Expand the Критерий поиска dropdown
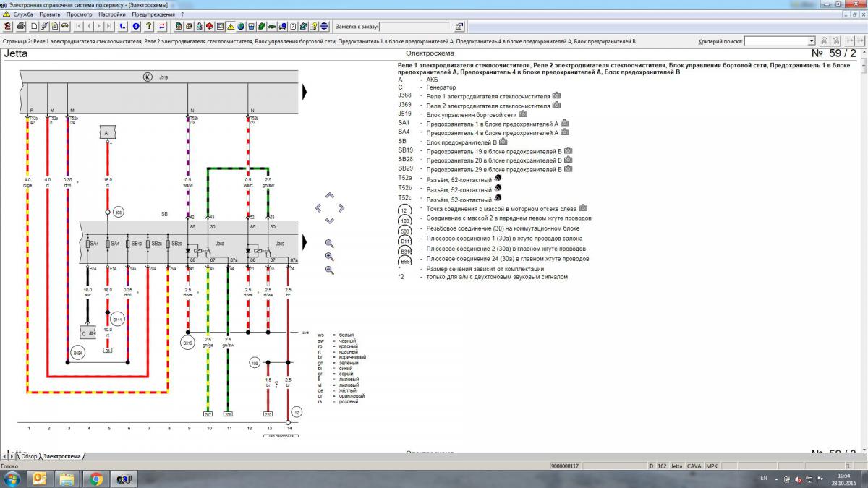868x488 pixels. click(x=812, y=41)
